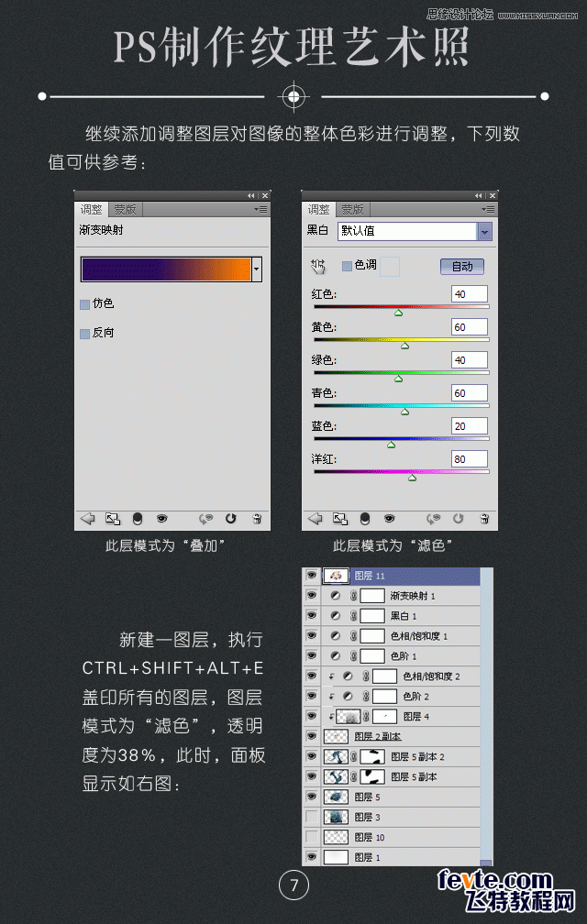Image resolution: width=587 pixels, height=924 pixels.
Task: Click the reset arrow icon in 渐变映射 panel
Action: tap(230, 519)
